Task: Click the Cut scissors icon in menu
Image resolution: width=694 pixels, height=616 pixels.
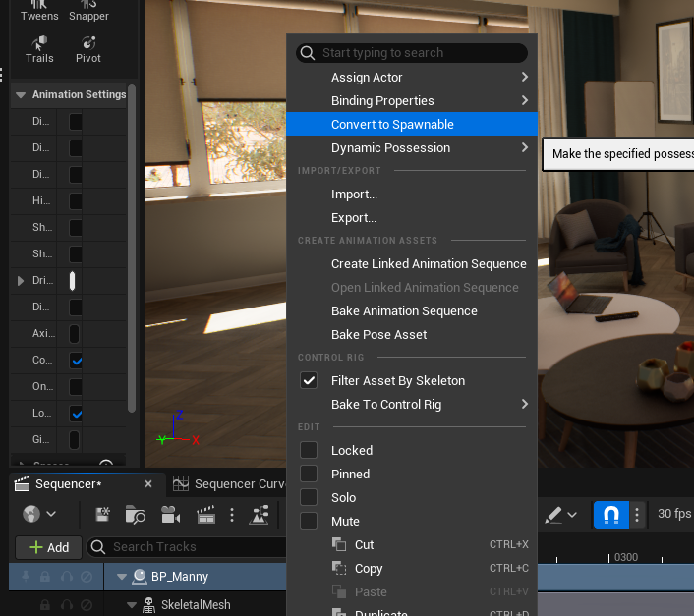Action: point(339,544)
